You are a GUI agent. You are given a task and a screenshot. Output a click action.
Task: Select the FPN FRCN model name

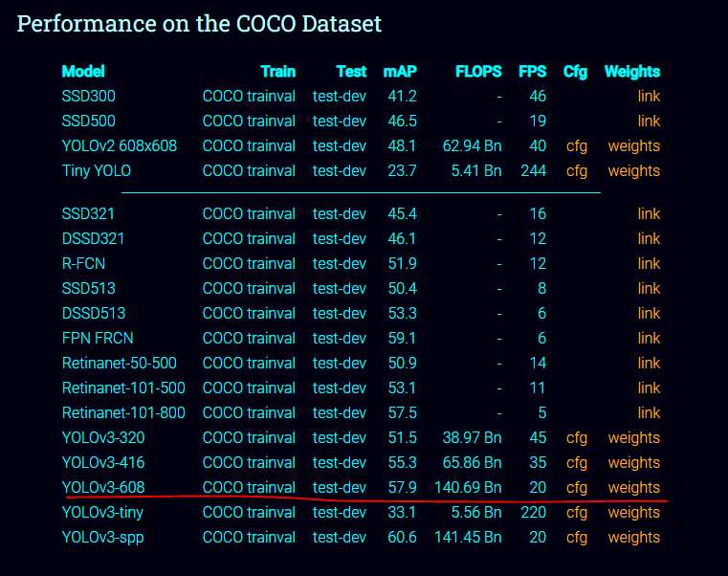(x=98, y=338)
